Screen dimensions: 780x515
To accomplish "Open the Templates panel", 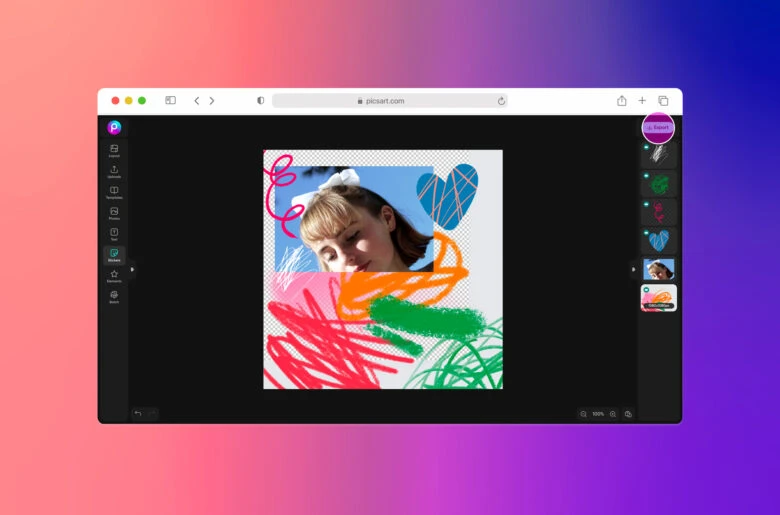I will click(114, 192).
